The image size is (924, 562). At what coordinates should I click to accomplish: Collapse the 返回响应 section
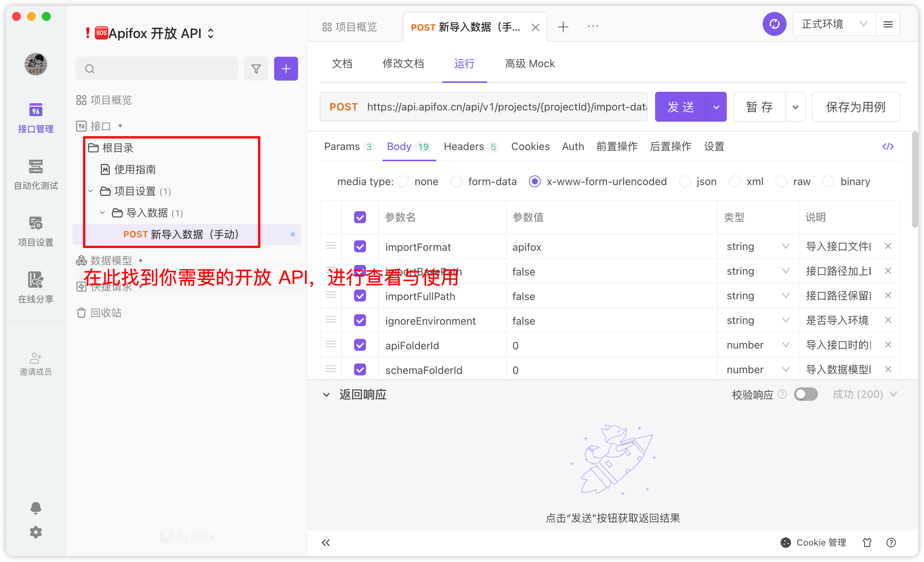[326, 394]
